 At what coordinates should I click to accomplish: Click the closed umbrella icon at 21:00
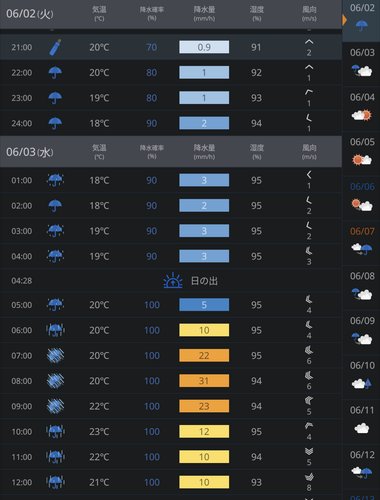(55, 47)
